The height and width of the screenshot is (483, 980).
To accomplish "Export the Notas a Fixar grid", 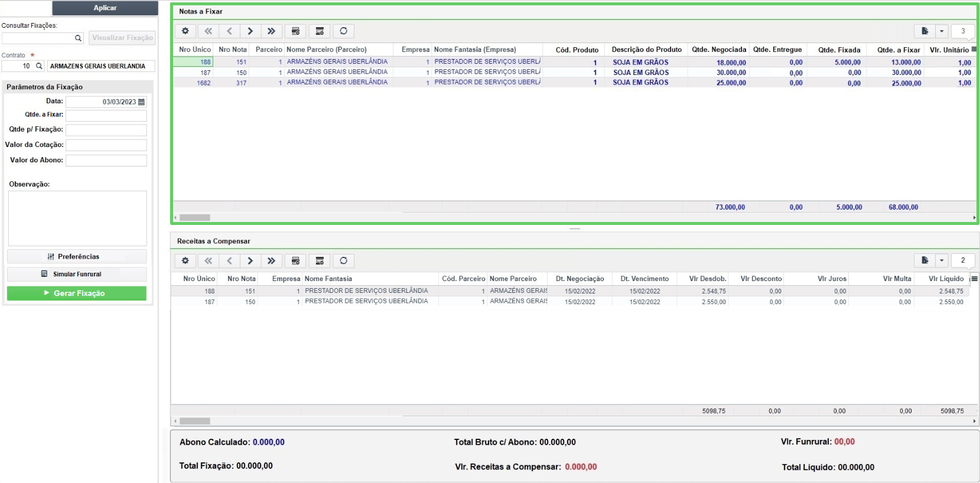I will 925,31.
